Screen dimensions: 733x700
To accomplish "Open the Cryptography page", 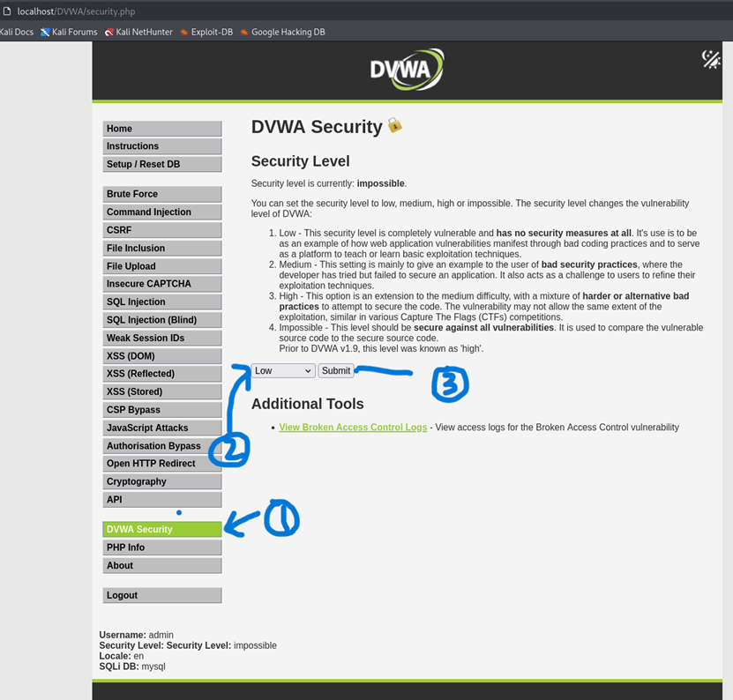I will coord(161,481).
